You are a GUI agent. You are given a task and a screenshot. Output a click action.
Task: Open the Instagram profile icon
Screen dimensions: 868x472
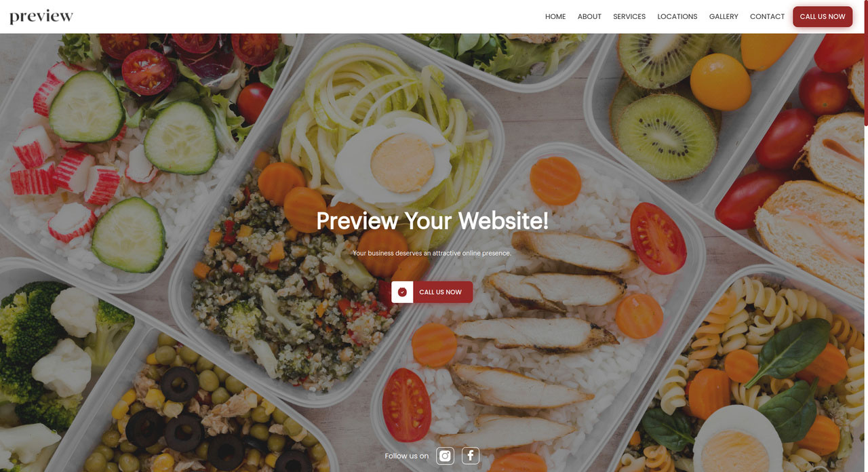coord(445,456)
